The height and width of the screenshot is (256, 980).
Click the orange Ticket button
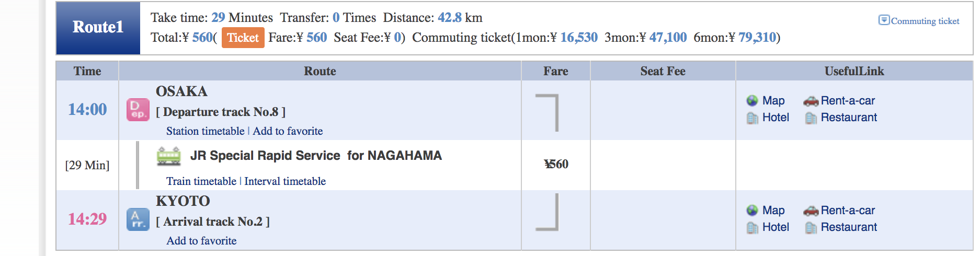click(243, 38)
